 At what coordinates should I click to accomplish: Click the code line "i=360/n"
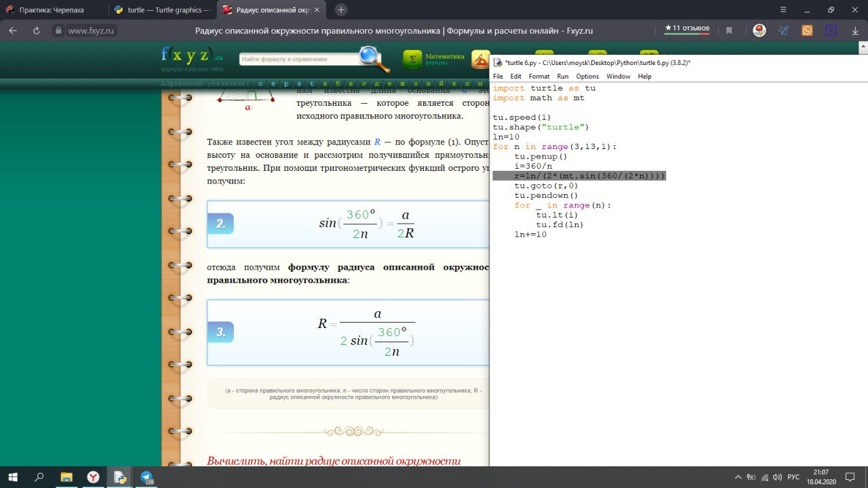point(533,166)
